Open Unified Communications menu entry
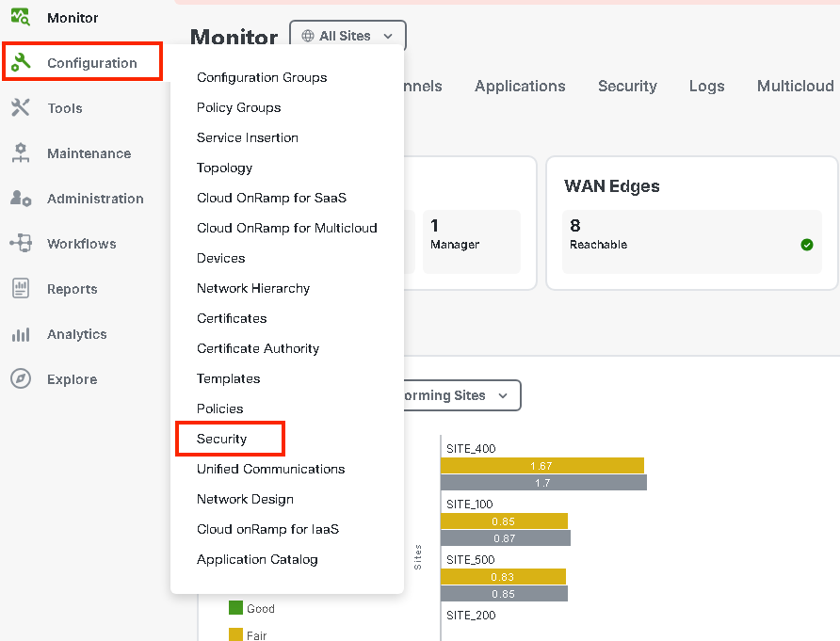Viewport: 840px width, 641px height. 270,469
